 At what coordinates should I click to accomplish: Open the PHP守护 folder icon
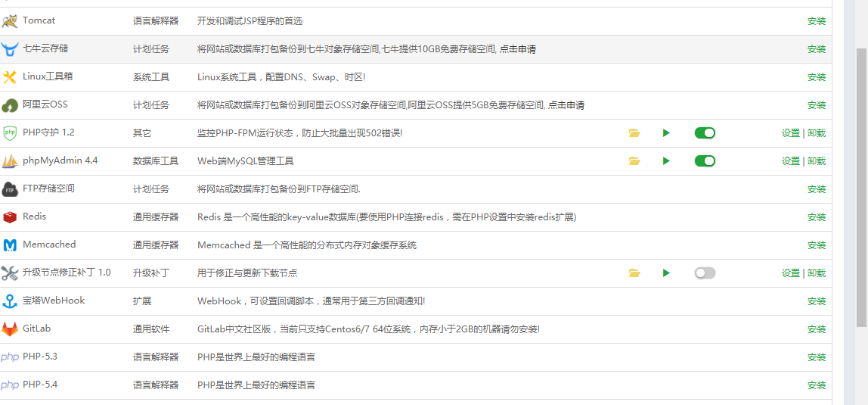pos(634,133)
